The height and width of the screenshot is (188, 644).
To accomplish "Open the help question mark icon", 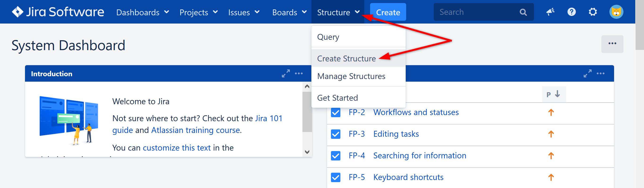I will pyautogui.click(x=571, y=12).
